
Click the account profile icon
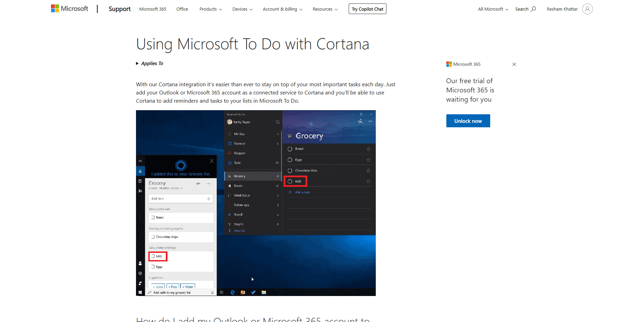[587, 9]
